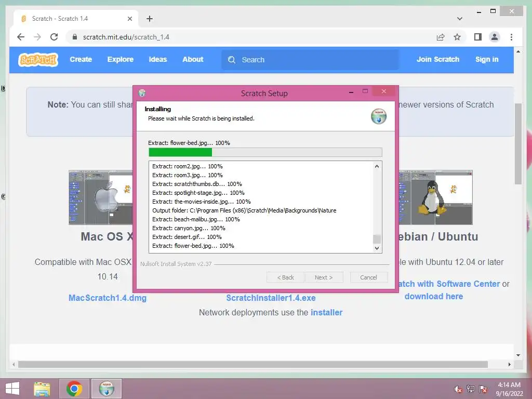Image resolution: width=532 pixels, height=399 pixels.
Task: Click the < Back button in setup
Action: pos(285,277)
